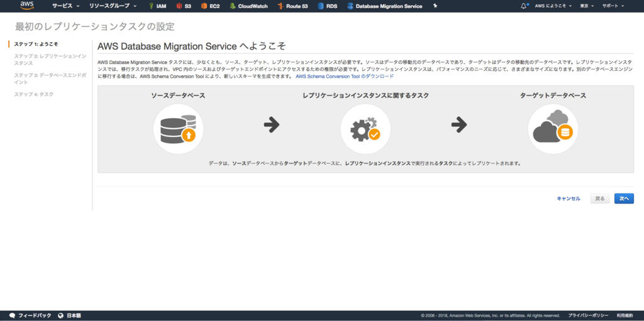The width and height of the screenshot is (644, 321).
Task: Expand the リソースグループ dropdown menu
Action: click(x=113, y=6)
